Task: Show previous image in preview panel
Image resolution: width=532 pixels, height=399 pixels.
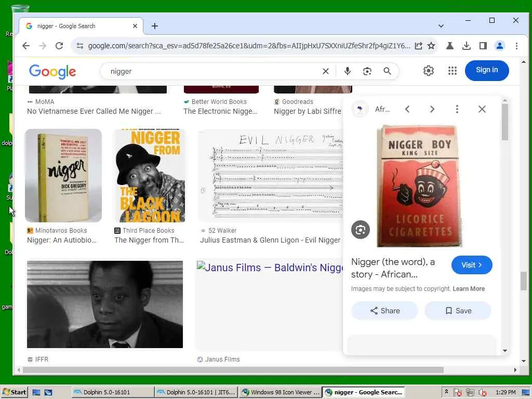Action: 407,109
